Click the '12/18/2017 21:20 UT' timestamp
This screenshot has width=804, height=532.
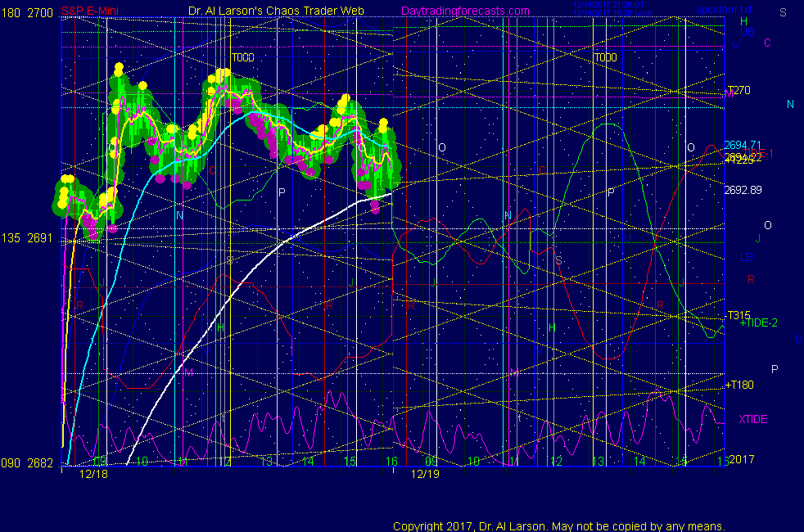(x=608, y=5)
